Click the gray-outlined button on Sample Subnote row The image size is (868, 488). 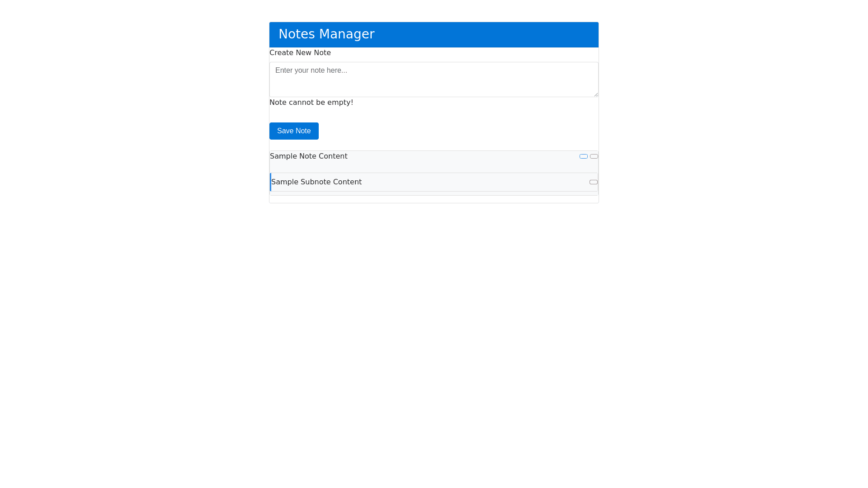tap(594, 182)
